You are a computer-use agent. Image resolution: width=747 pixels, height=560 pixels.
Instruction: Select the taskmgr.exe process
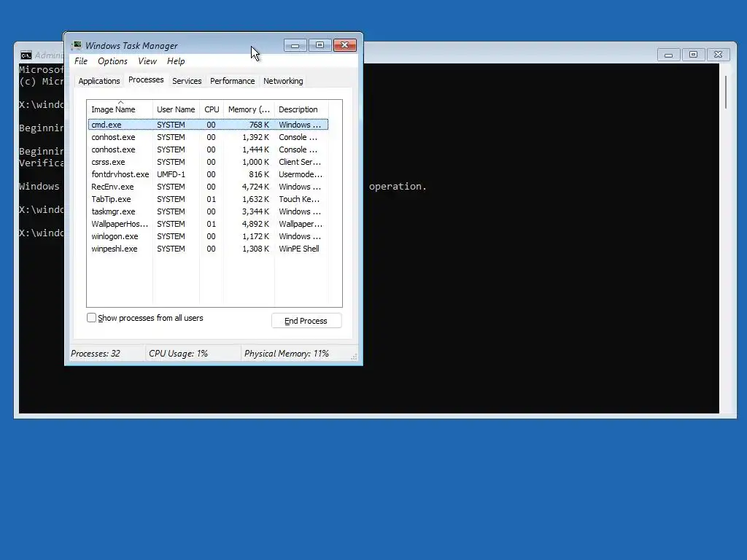(x=208, y=211)
